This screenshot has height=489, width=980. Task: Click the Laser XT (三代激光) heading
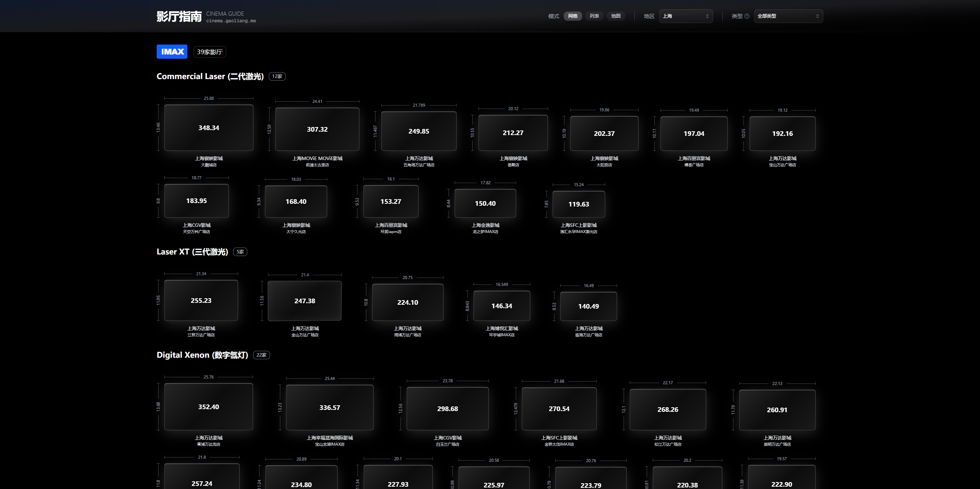pyautogui.click(x=192, y=252)
